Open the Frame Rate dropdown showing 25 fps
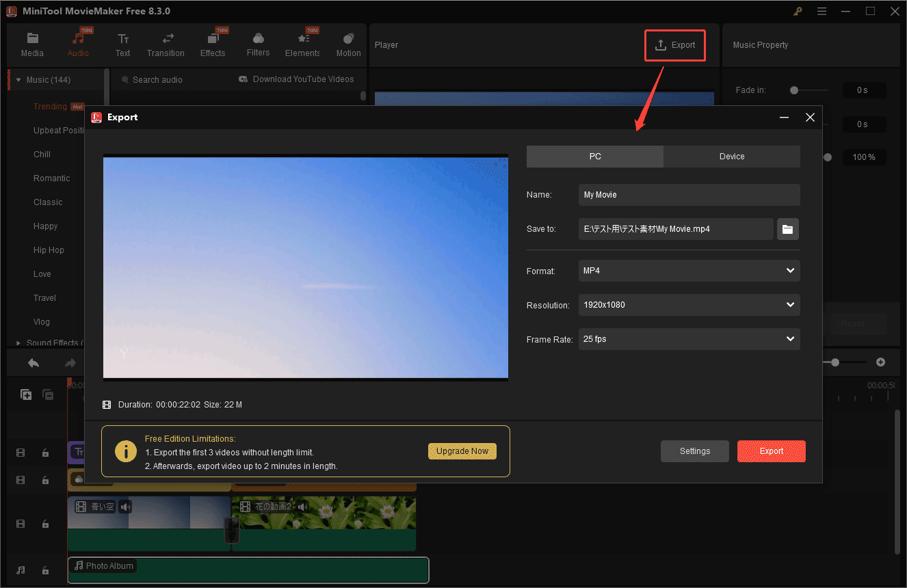The image size is (907, 588). point(689,339)
